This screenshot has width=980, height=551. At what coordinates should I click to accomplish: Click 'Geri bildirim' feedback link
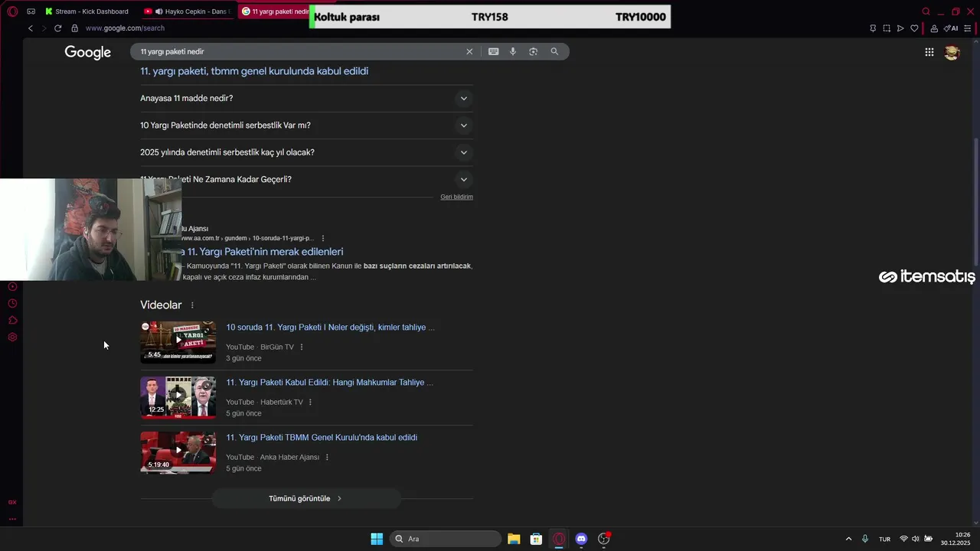[x=456, y=197]
